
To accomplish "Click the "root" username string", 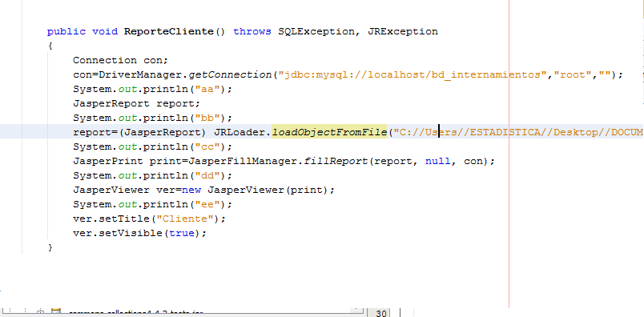I will point(573,74).
